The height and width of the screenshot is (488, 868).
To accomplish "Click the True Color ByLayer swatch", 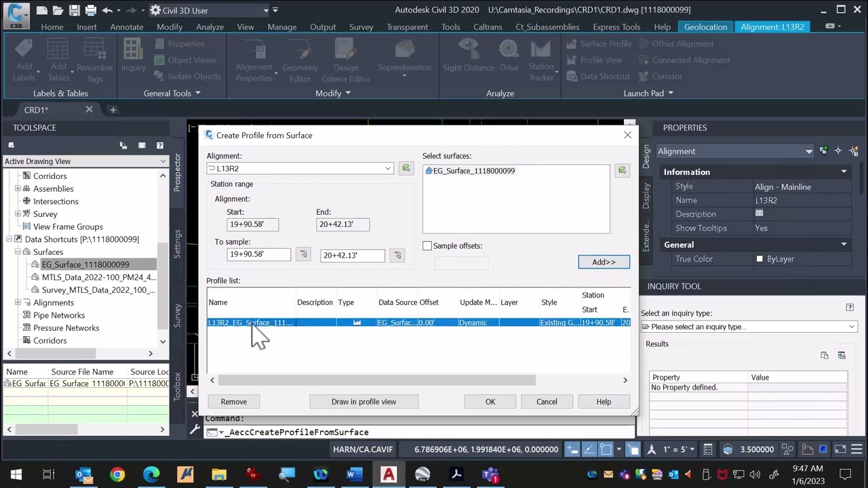I will pos(759,259).
